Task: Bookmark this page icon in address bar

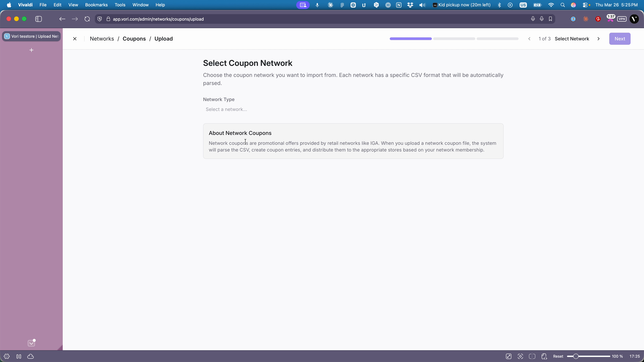Action: (550, 19)
